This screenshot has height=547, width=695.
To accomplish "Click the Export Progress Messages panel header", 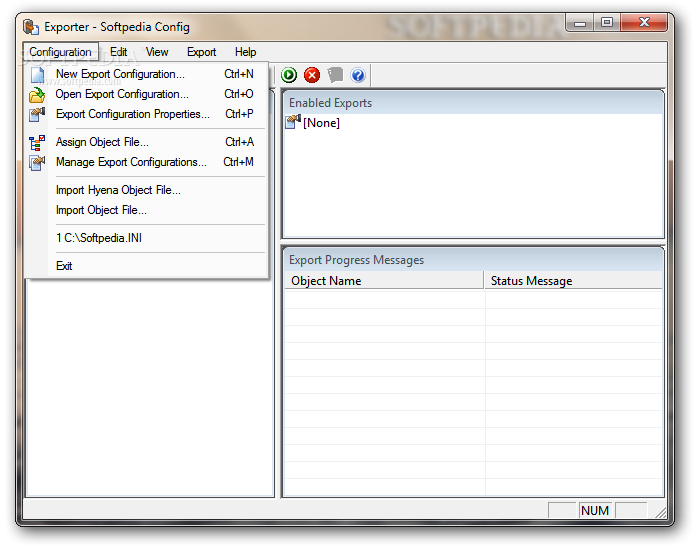I will [473, 260].
